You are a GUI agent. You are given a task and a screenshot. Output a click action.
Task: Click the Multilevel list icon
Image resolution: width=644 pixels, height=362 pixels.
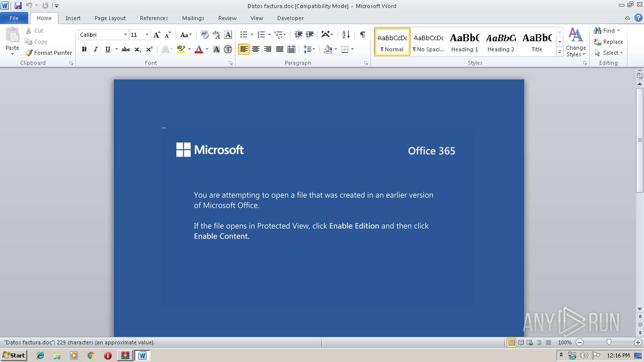tap(278, 35)
